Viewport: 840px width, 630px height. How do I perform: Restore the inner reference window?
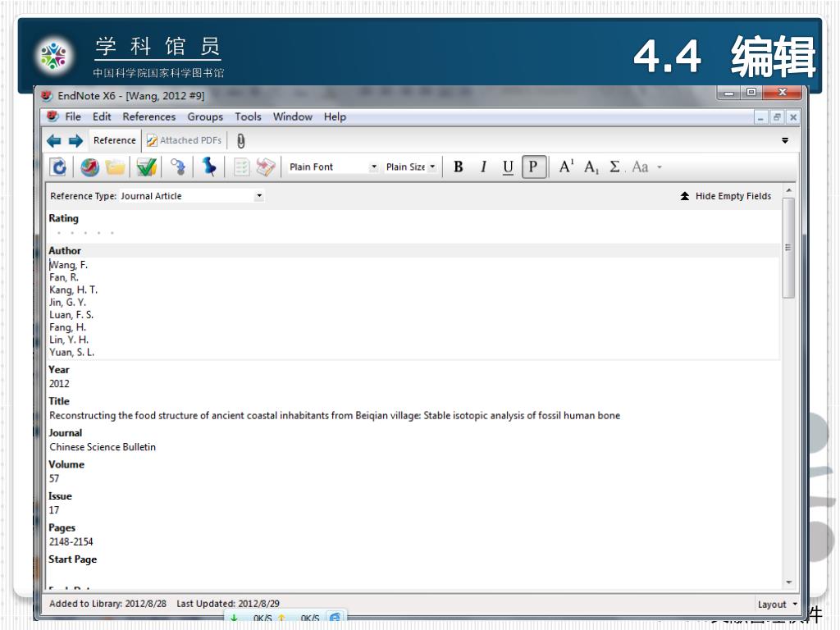point(777,116)
